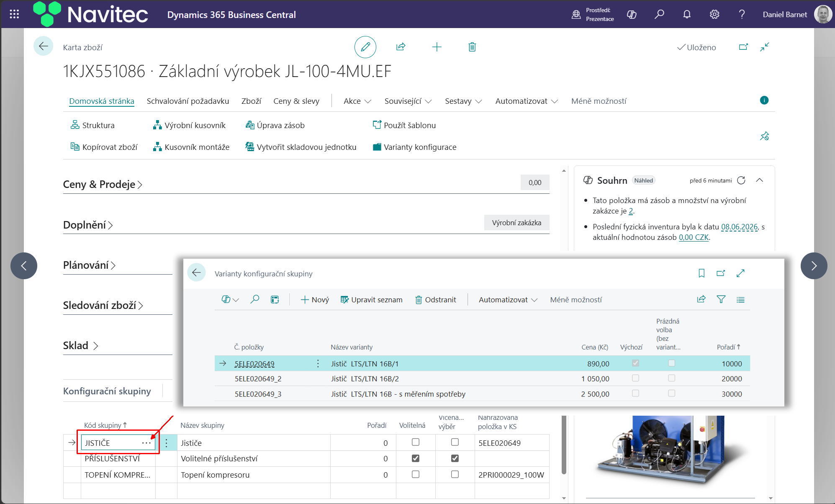Click the Prostředí environment globe icon
The width and height of the screenshot is (835, 504).
point(576,15)
